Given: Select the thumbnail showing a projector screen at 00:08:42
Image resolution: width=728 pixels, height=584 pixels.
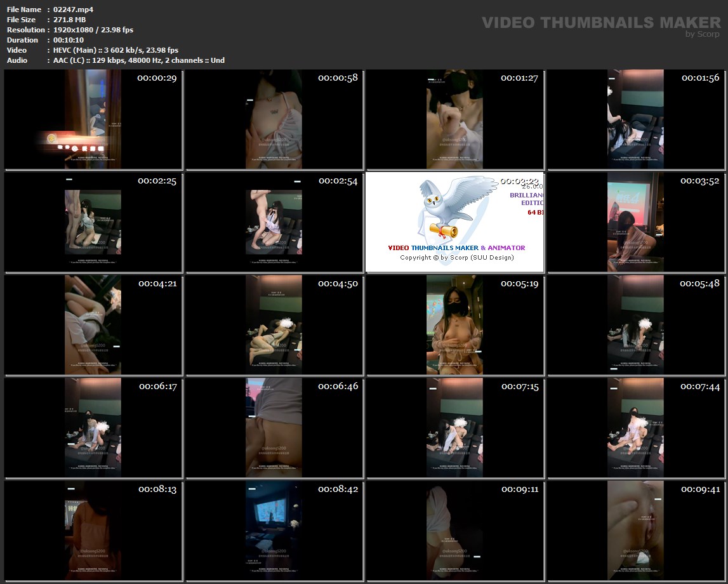Looking at the screenshot, I should (274, 531).
